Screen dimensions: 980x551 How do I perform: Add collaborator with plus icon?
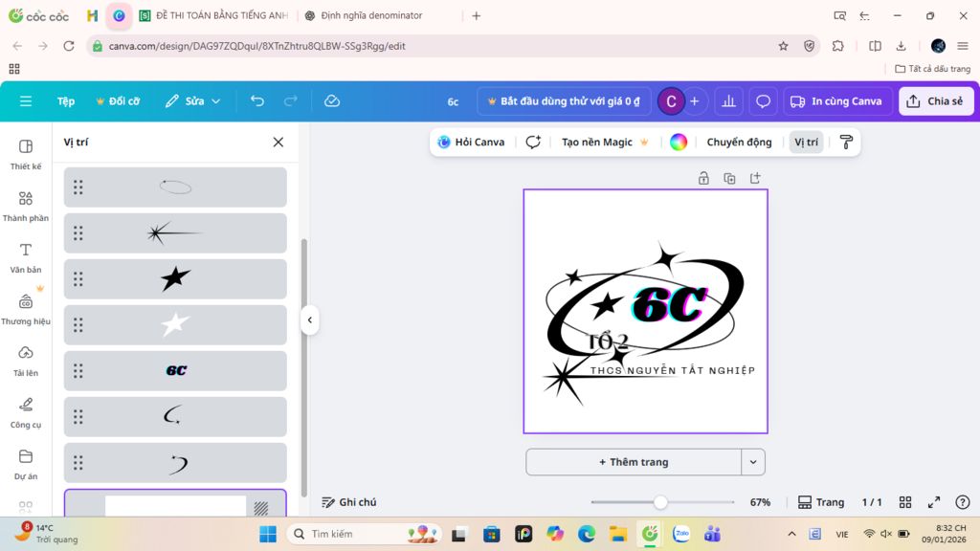point(695,101)
